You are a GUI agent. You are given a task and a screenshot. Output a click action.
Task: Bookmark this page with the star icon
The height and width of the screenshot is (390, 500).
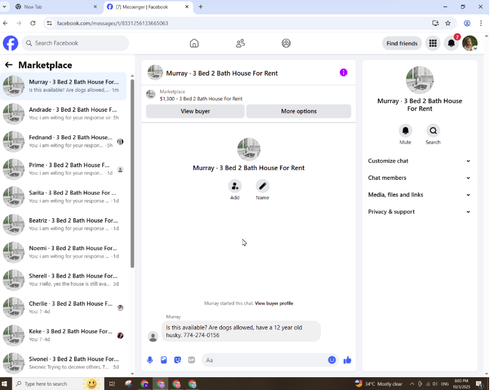click(x=448, y=23)
